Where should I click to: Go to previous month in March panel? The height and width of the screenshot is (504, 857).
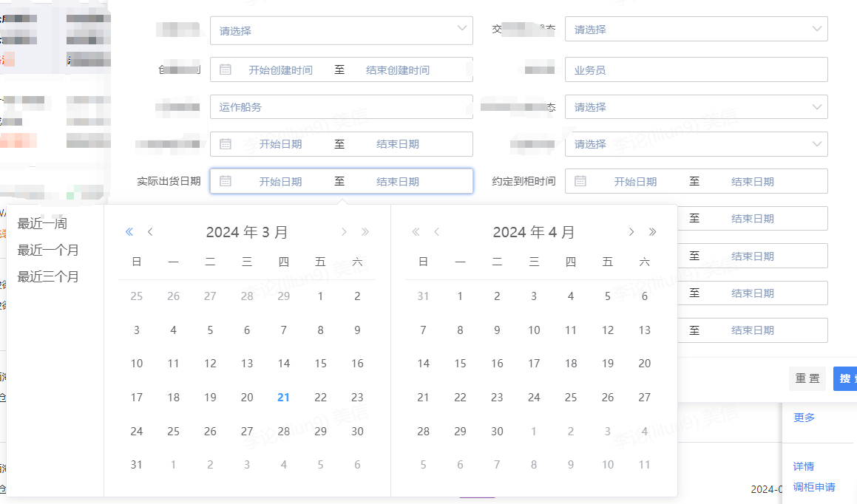[150, 232]
